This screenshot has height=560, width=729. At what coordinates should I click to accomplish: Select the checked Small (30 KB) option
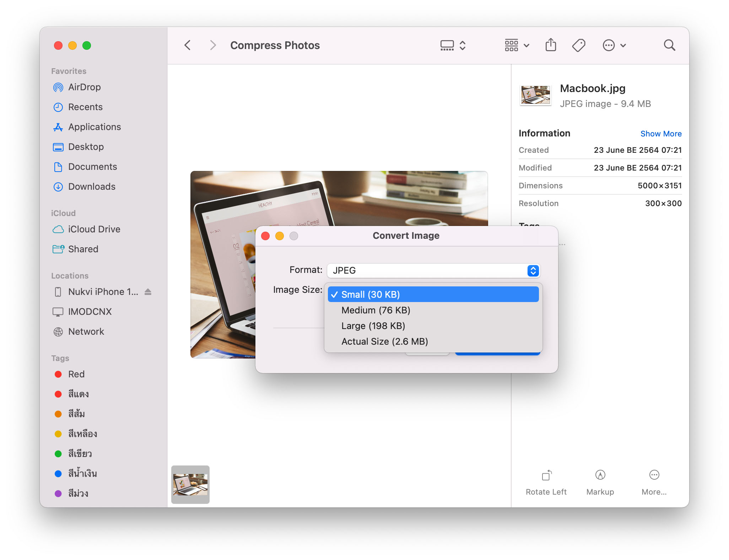(433, 295)
